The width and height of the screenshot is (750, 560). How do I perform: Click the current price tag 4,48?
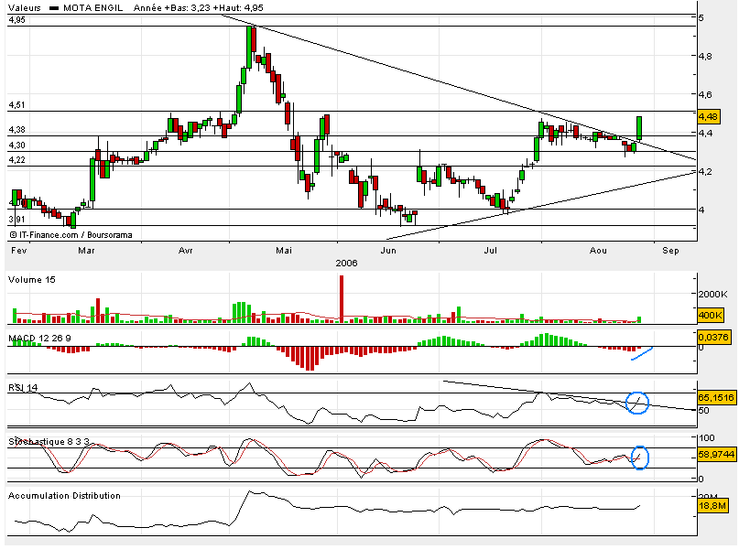tap(709, 116)
